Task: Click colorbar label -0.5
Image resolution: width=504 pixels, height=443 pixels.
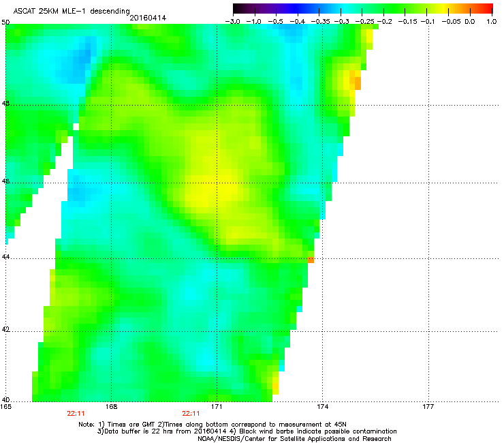Action: pos(275,22)
